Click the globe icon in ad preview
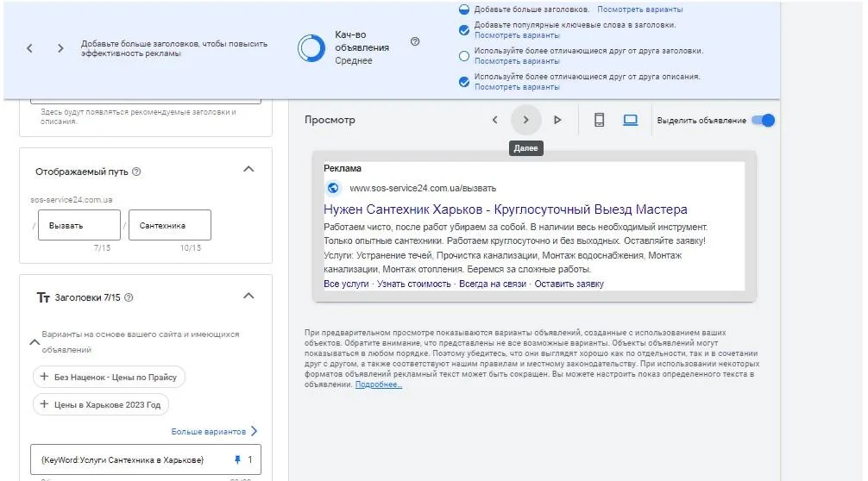Image resolution: width=868 pixels, height=481 pixels. (333, 188)
